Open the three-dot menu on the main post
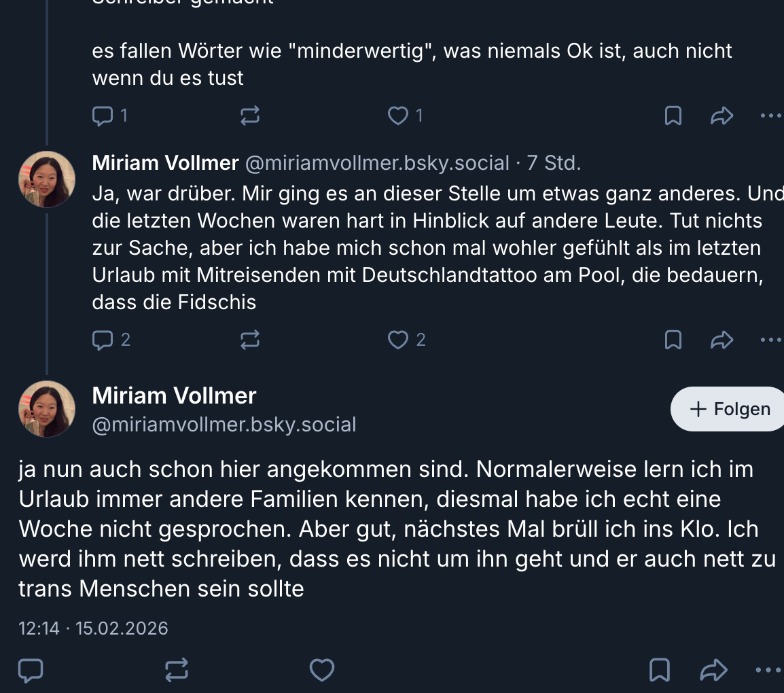Viewport: 784px width, 693px height. [769, 671]
